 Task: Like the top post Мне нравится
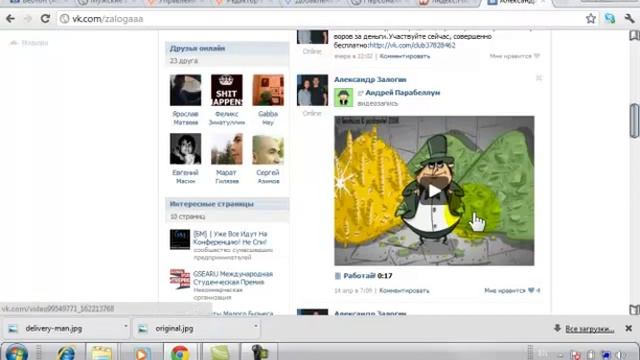coord(515,56)
